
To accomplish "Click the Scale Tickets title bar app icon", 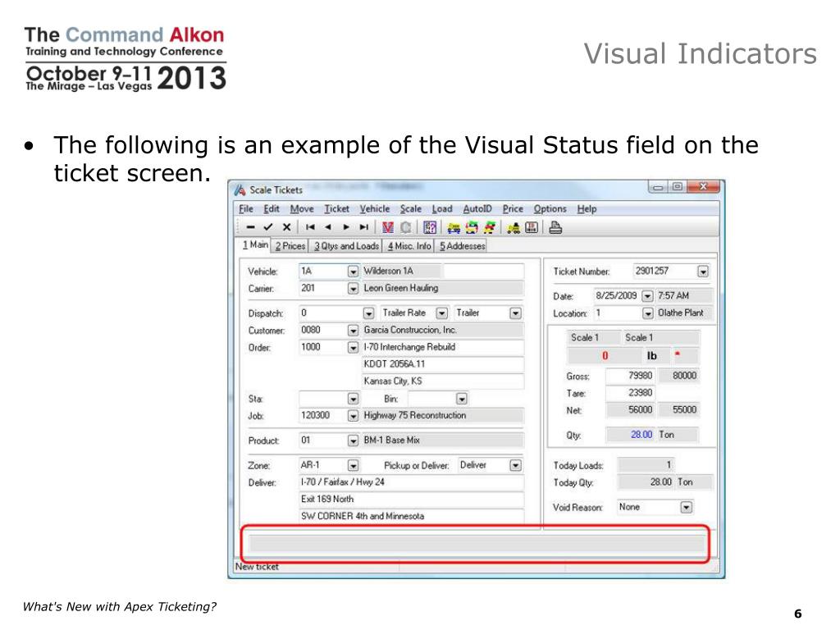I will pyautogui.click(x=240, y=189).
